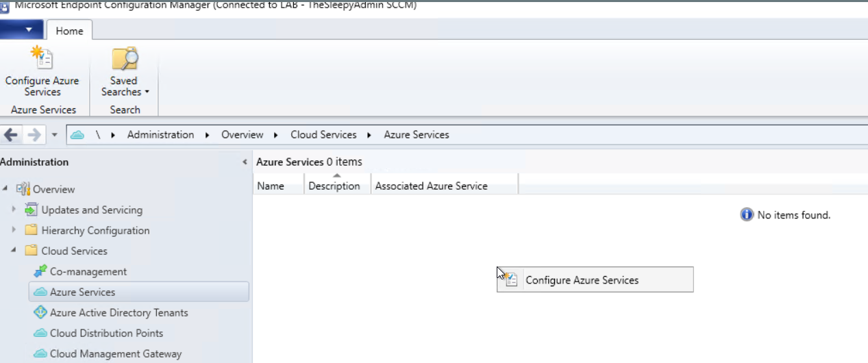The image size is (868, 363).
Task: Expand the Updates and Servicing node
Action: click(x=14, y=210)
